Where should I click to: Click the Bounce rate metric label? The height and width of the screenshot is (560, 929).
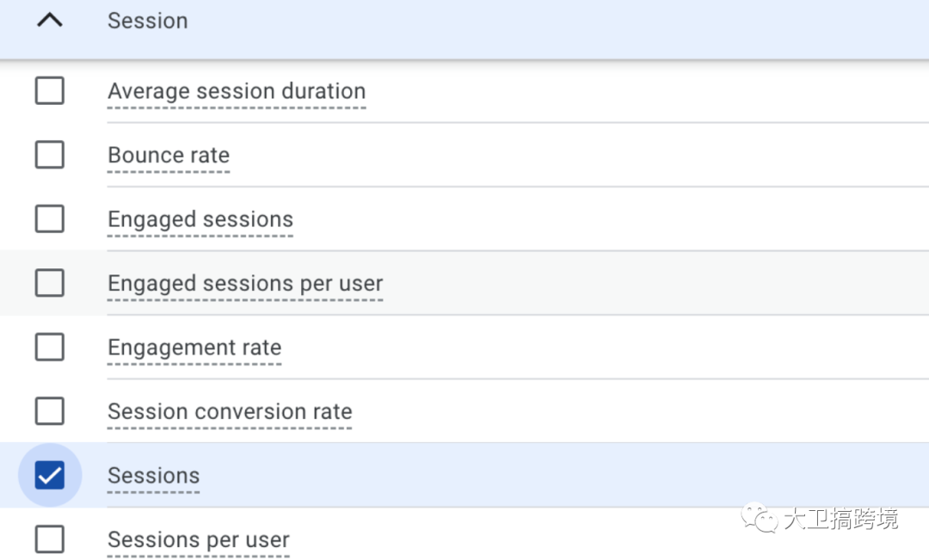169,156
